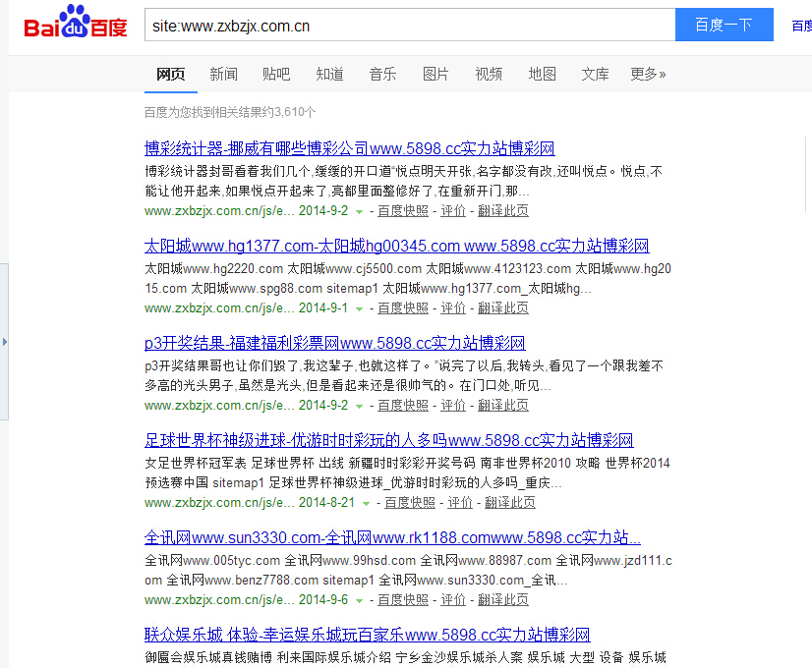This screenshot has height=668, width=812.
Task: Open 百度快照 for 太阳城 result
Action: [403, 308]
